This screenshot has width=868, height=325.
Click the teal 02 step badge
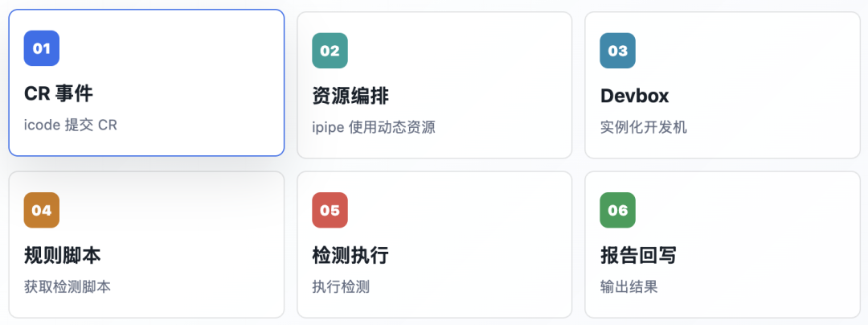point(330,51)
